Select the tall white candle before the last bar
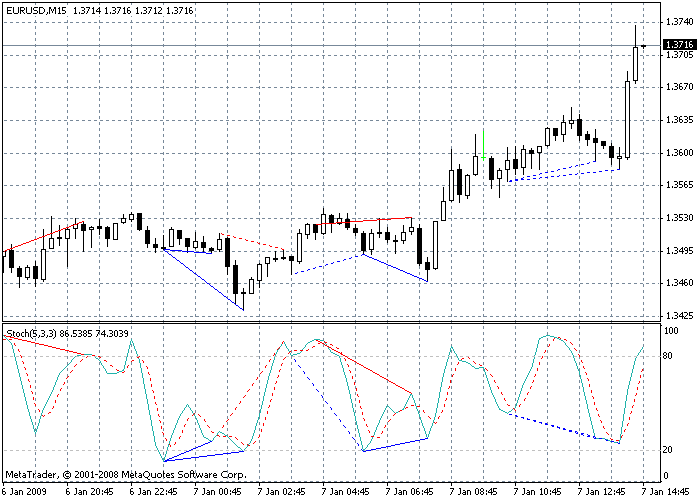700x500 pixels. [x=628, y=119]
